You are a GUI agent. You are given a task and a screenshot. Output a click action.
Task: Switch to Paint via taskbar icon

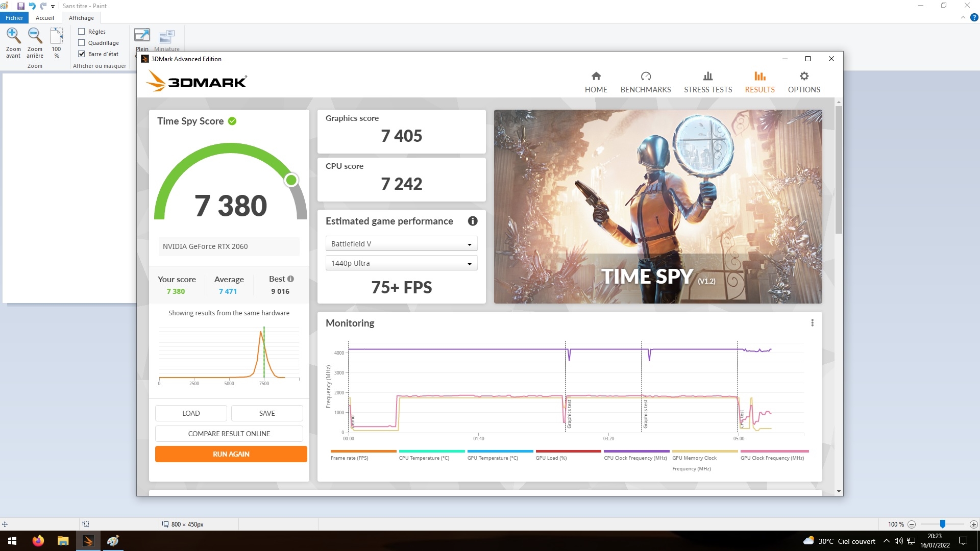click(113, 541)
